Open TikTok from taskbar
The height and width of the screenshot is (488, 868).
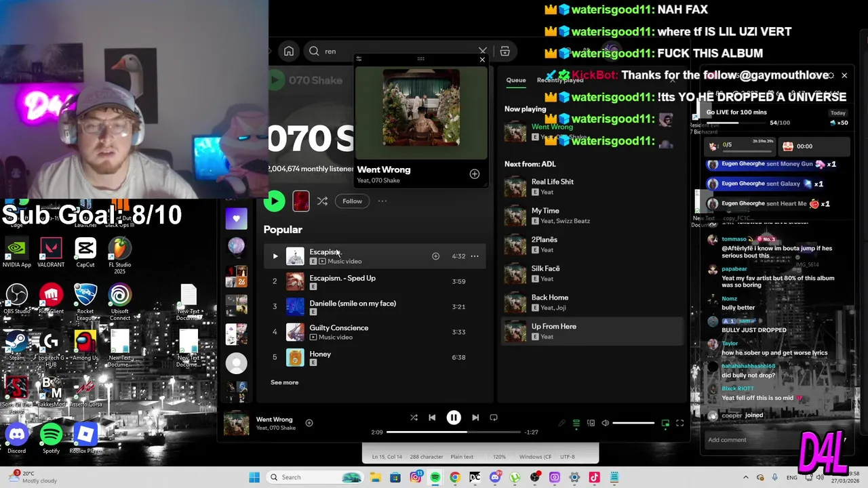click(x=594, y=477)
